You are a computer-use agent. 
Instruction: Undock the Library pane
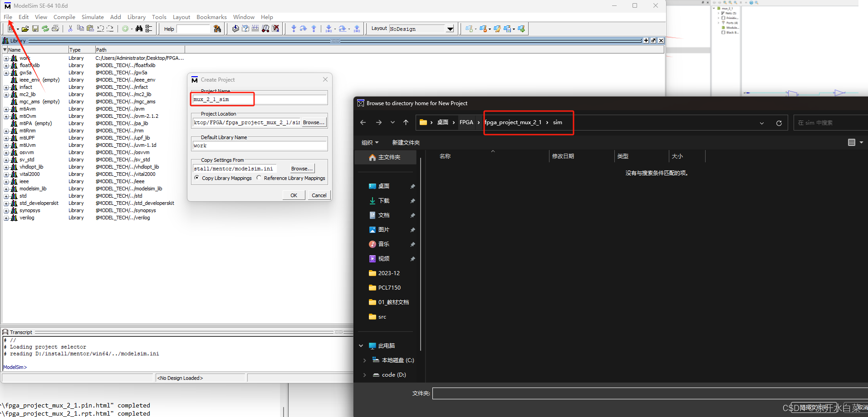click(x=653, y=40)
